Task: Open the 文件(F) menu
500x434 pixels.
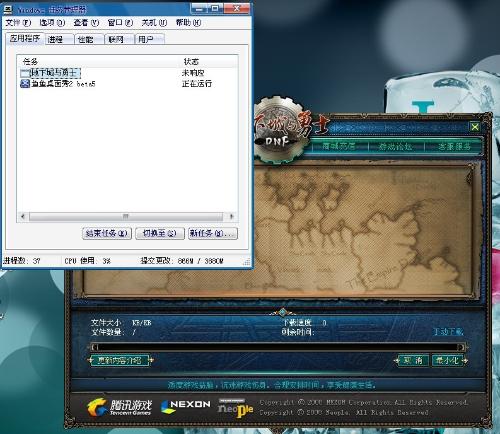Action: (x=18, y=23)
